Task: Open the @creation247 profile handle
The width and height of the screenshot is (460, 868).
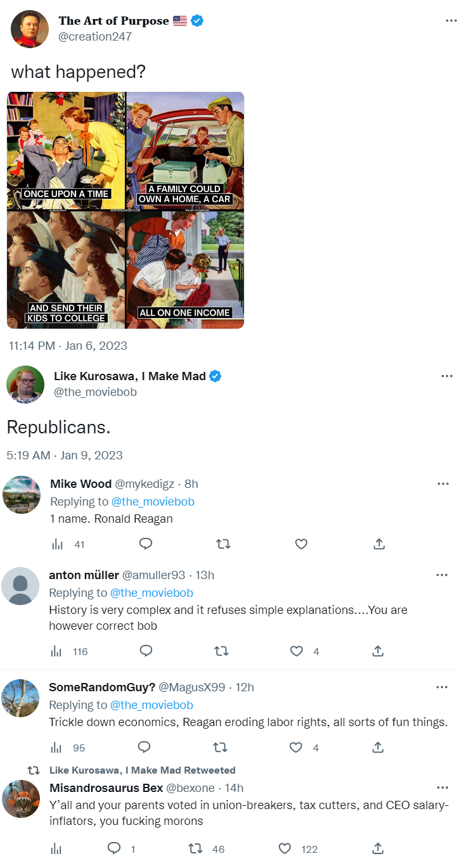Action: pos(95,36)
